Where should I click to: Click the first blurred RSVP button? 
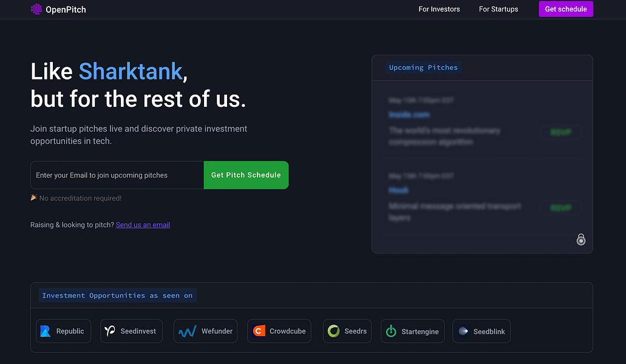point(561,132)
